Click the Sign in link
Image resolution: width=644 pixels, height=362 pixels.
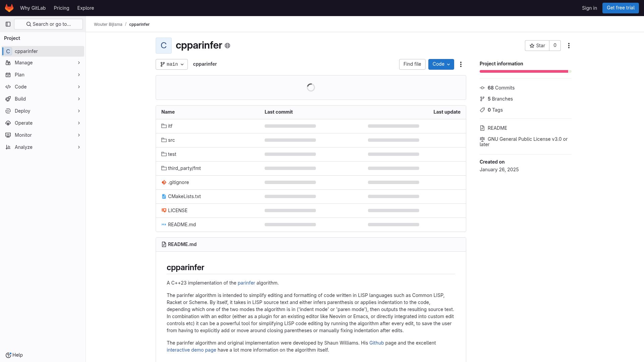(x=589, y=8)
